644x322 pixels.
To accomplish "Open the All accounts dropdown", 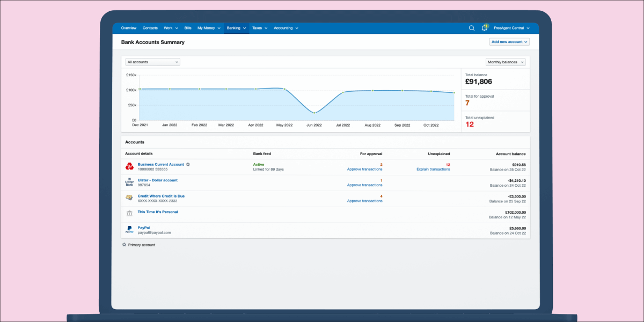I will click(x=152, y=62).
